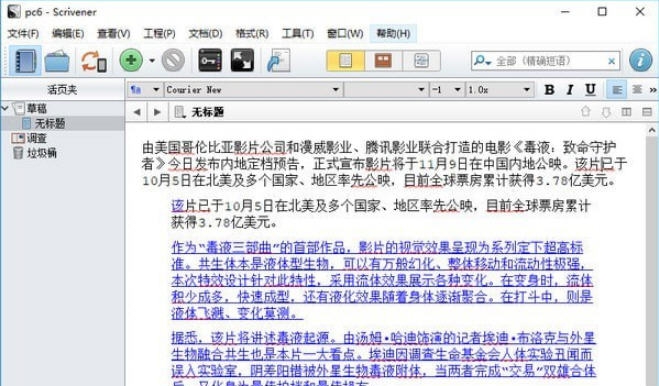
Task: Click the underlined blue paragraph starting 据悉
Action: tap(383, 357)
